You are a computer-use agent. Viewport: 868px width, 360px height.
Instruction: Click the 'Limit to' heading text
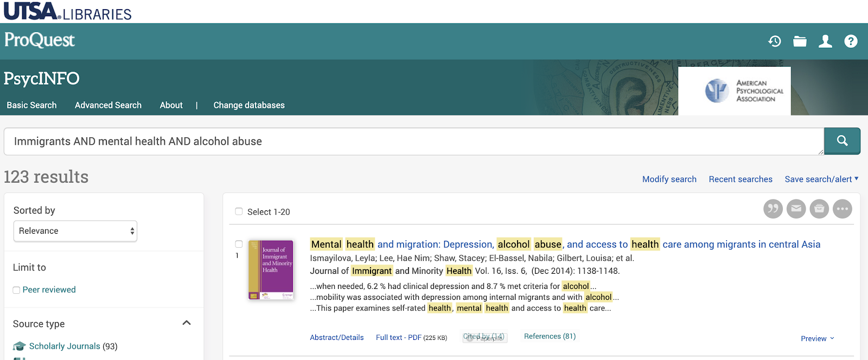click(x=29, y=267)
